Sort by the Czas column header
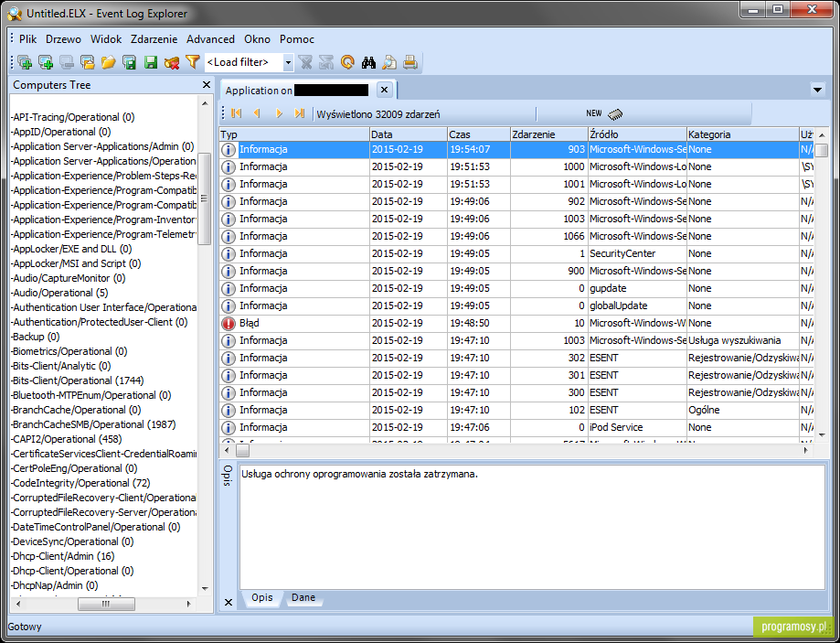 (x=478, y=134)
